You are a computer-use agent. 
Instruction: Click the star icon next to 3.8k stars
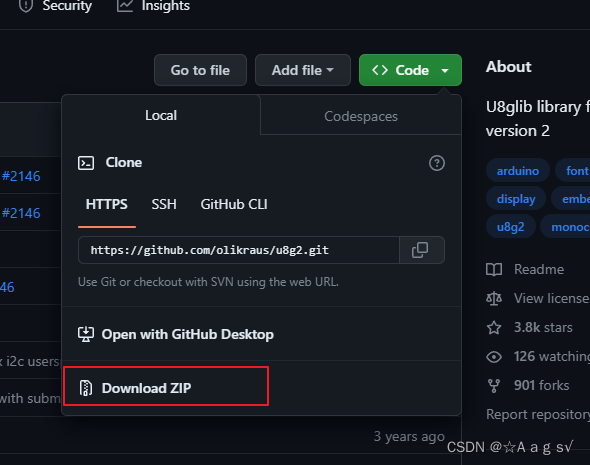(494, 328)
